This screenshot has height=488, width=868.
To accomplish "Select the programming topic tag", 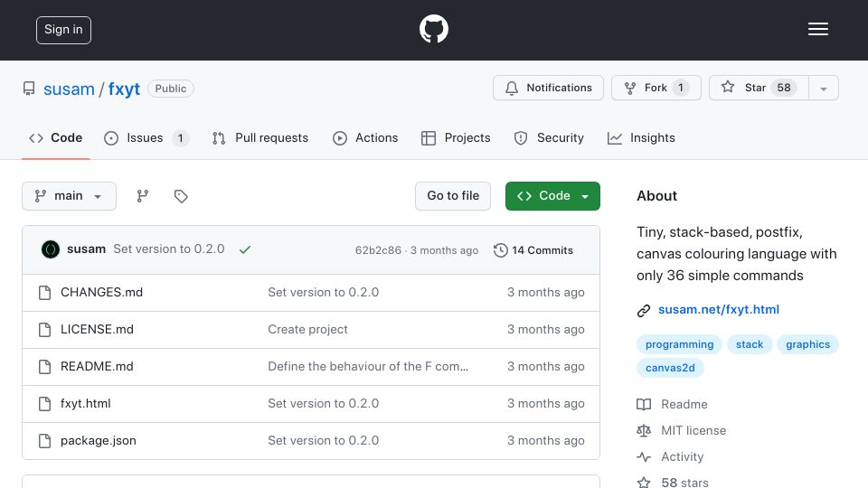I will coord(679,344).
